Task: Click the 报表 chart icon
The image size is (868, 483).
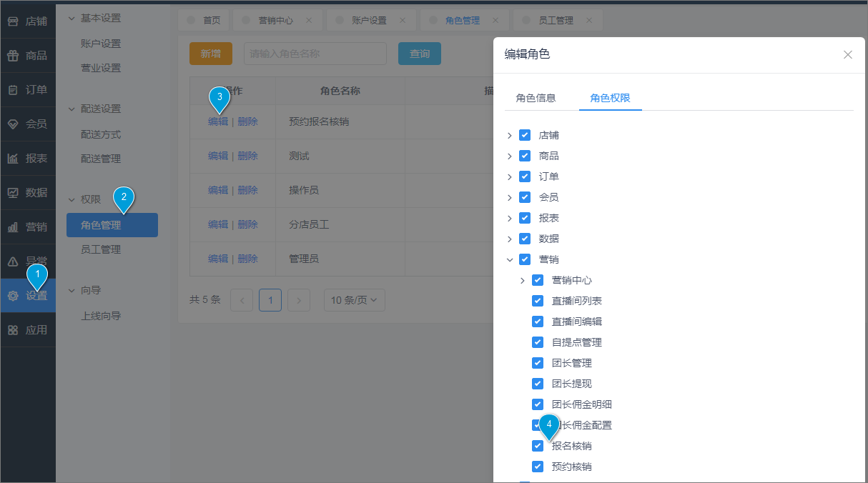Action: coord(13,159)
